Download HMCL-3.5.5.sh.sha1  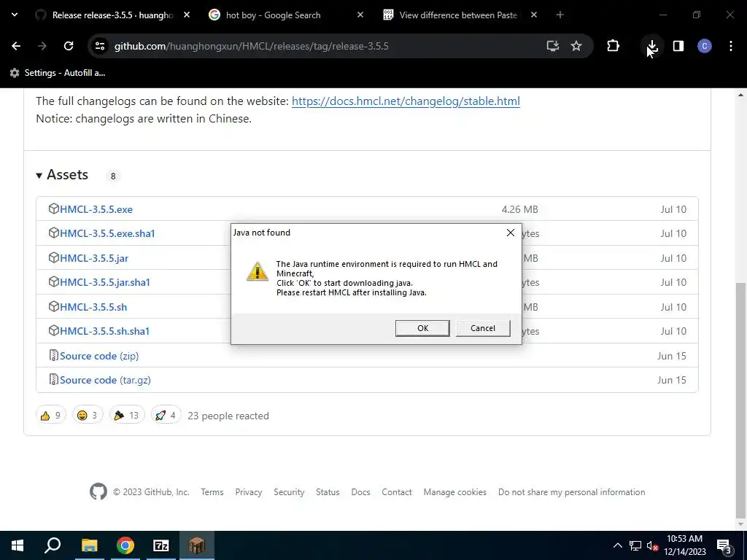coord(104,331)
